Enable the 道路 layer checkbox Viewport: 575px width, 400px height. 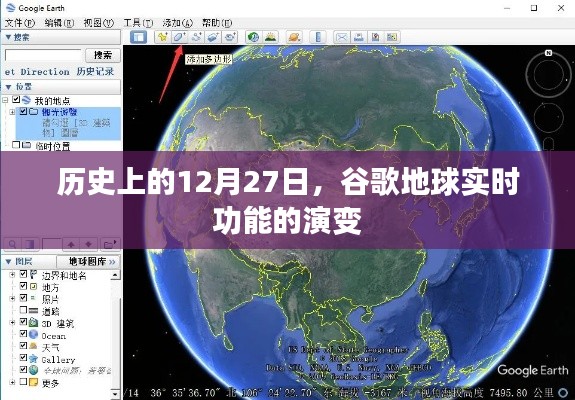[x=23, y=310]
